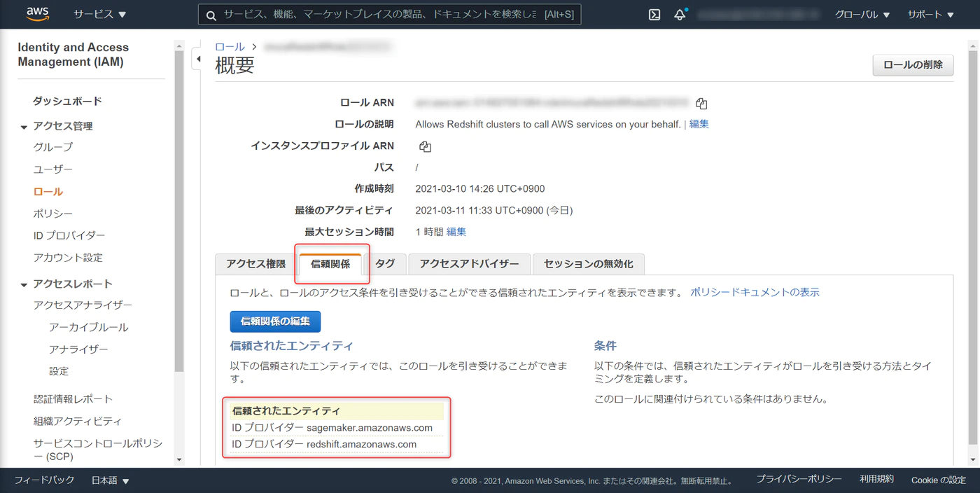980x493 pixels.
Task: Go to ロール breadcrumb link
Action: (230, 47)
